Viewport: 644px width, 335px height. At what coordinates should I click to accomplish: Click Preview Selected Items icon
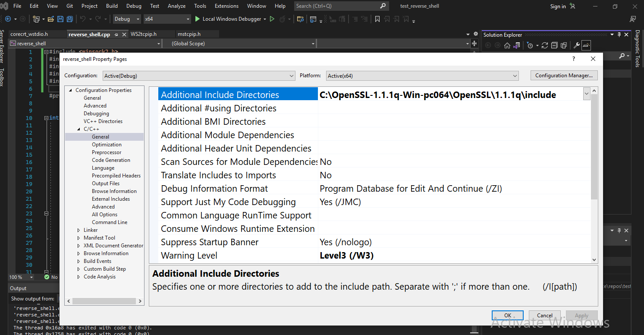point(586,45)
